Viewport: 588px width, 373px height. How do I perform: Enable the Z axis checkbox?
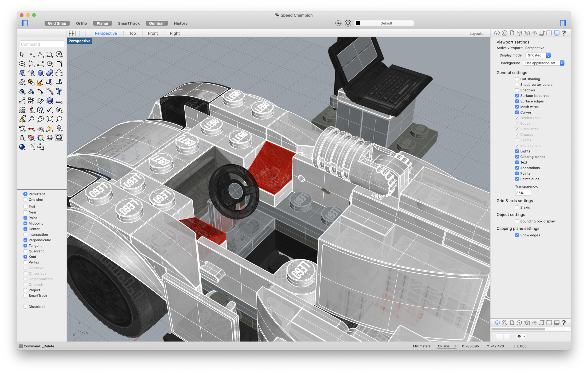click(517, 207)
